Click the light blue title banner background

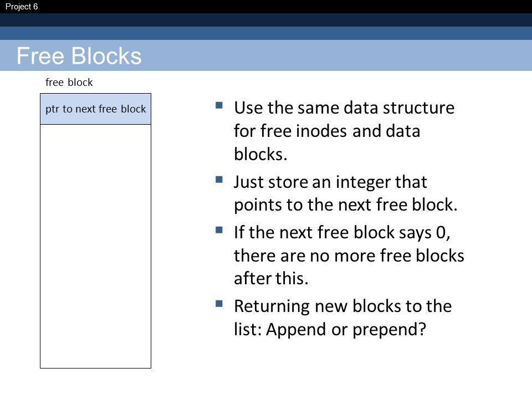point(336,55)
